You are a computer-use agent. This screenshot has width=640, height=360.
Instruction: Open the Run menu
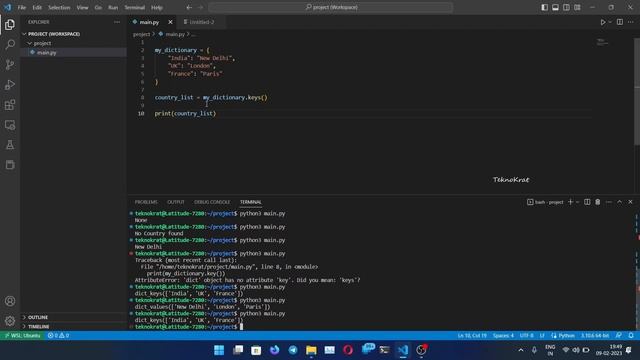point(113,7)
